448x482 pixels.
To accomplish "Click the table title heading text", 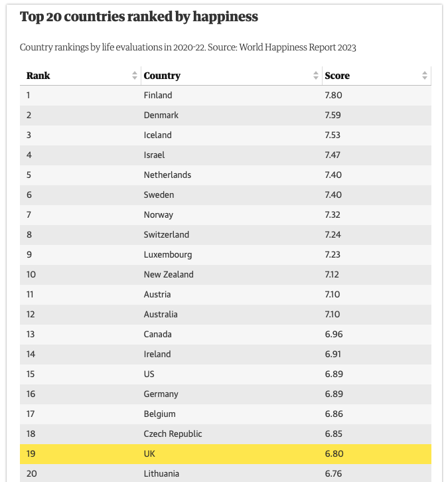I will tap(139, 17).
